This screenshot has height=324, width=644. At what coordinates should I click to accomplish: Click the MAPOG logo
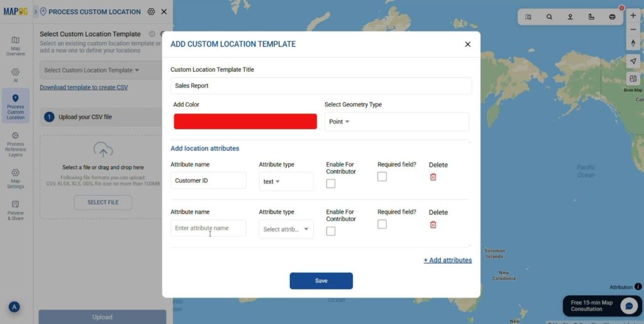tap(16, 11)
